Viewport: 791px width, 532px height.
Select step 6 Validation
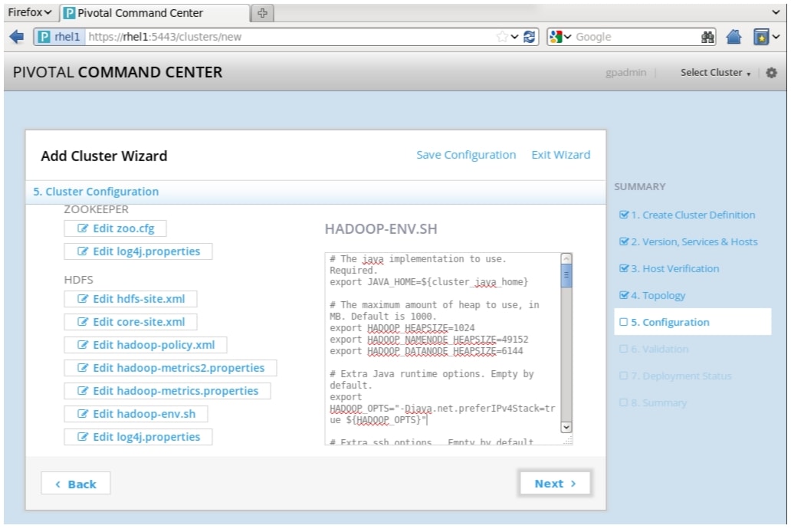tap(654, 349)
